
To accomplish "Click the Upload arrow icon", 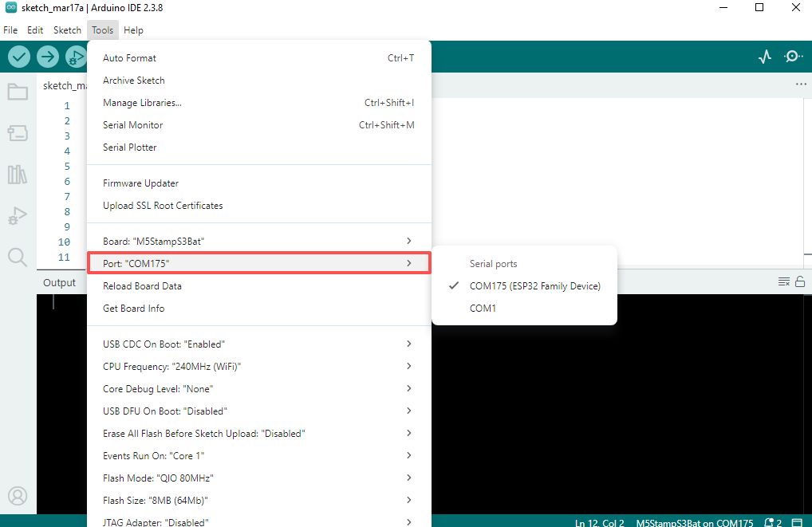I will tap(48, 57).
